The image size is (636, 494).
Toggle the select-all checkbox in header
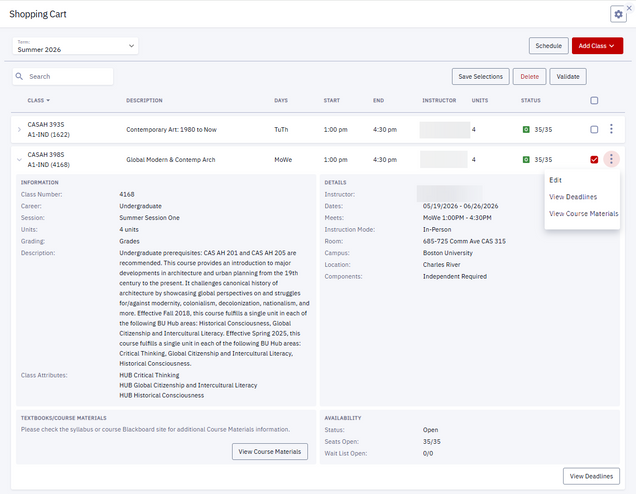[x=594, y=100]
